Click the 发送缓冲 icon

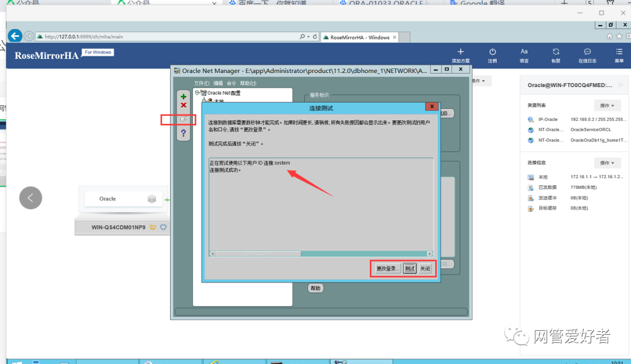point(531,198)
